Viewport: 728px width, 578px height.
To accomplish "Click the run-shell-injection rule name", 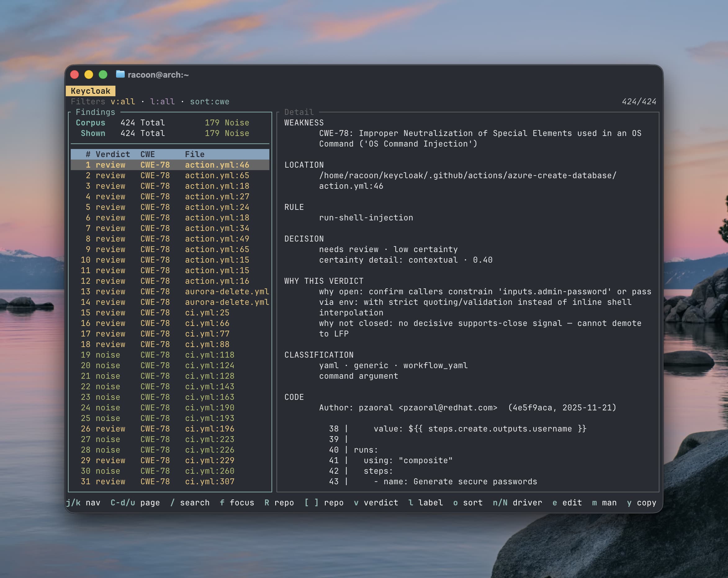I will (366, 218).
